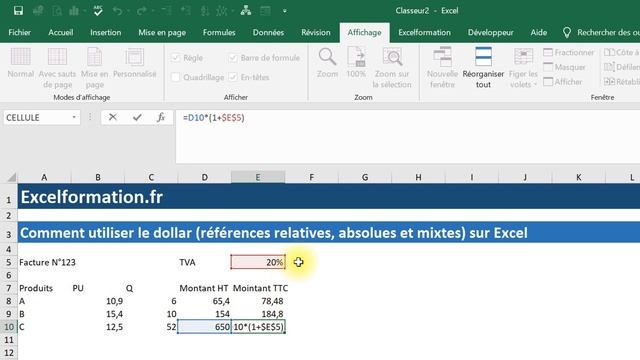Image resolution: width=640 pixels, height=360 pixels.
Task: Click the Name Box showing CELLULE
Action: [x=37, y=118]
